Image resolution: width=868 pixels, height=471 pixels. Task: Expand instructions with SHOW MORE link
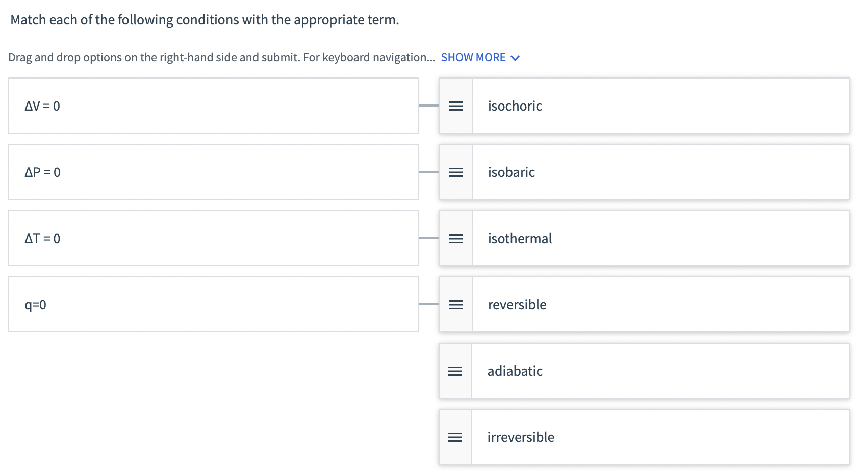[473, 57]
